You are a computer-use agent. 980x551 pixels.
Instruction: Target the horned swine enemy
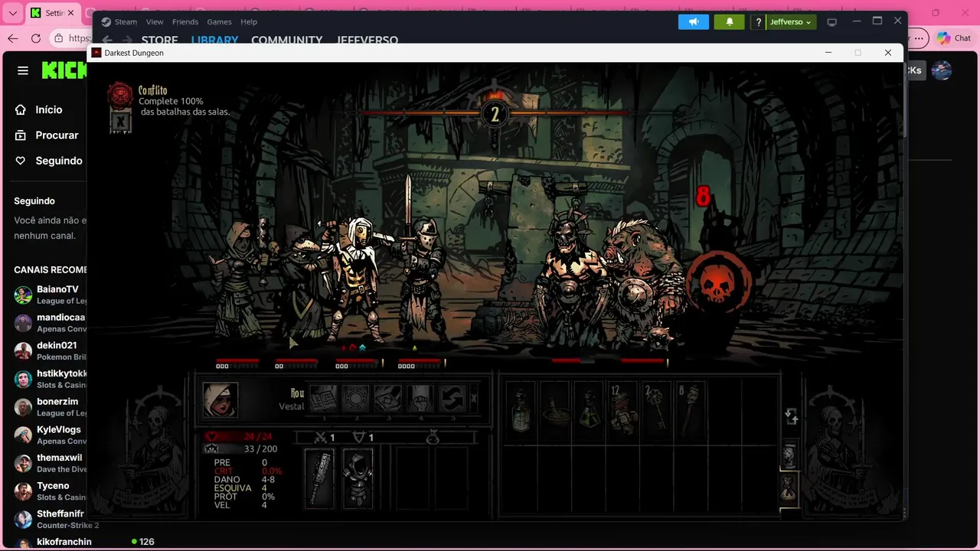568,279
